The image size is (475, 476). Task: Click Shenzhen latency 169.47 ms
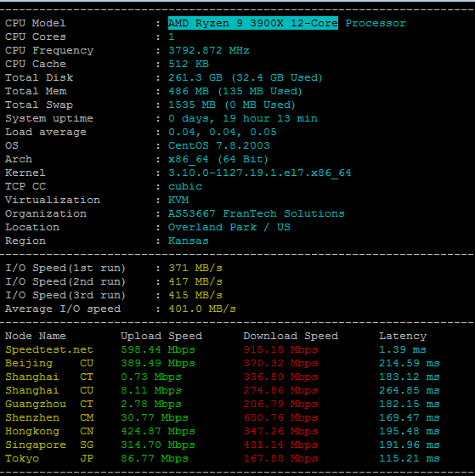coord(410,417)
